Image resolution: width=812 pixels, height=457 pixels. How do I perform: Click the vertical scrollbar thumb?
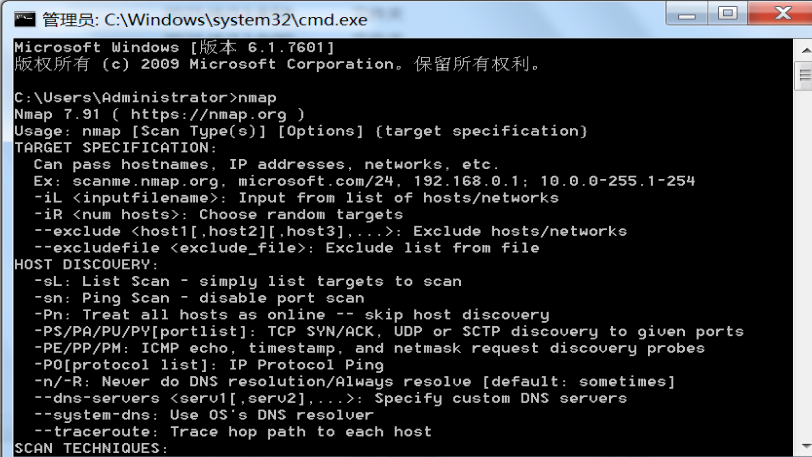[x=805, y=76]
